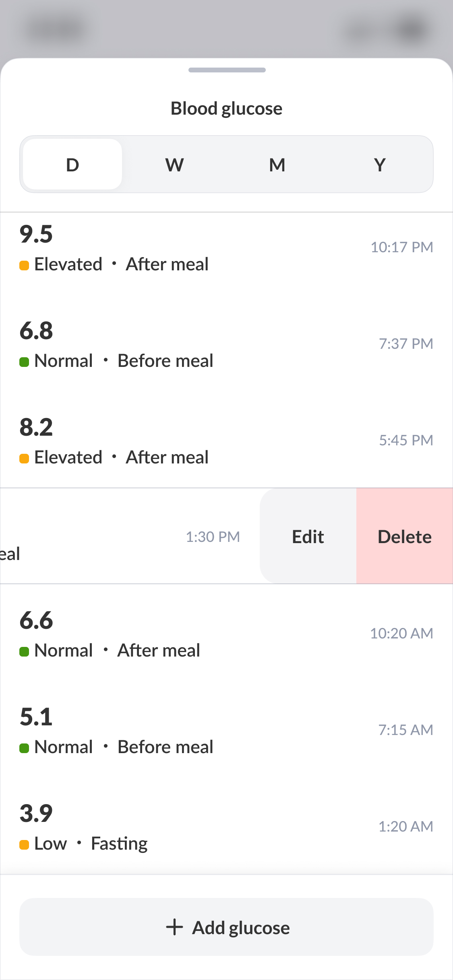Screen dimensions: 453x980
Task: Select the M (month) view tab
Action: (x=277, y=165)
